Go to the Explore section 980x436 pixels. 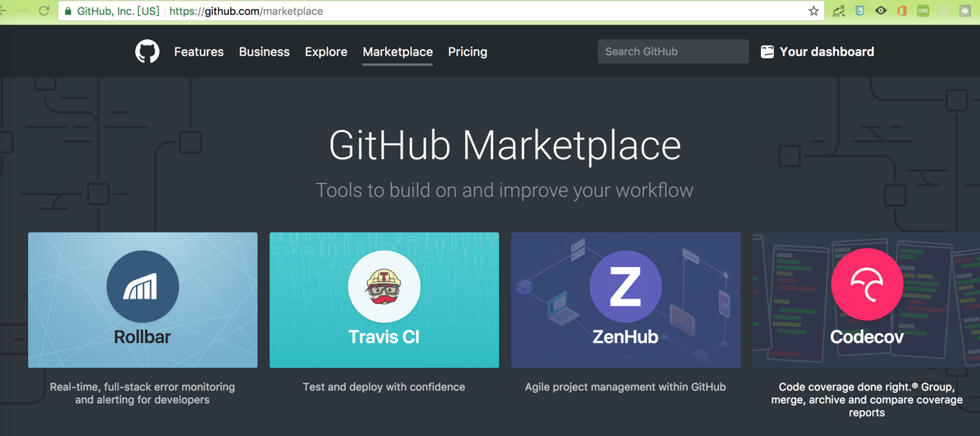pos(326,52)
